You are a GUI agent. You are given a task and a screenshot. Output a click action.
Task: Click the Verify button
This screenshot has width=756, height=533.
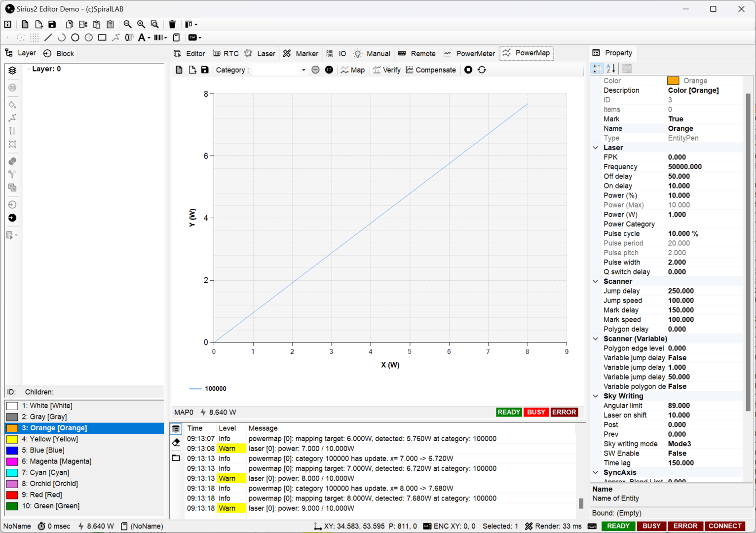click(x=387, y=70)
